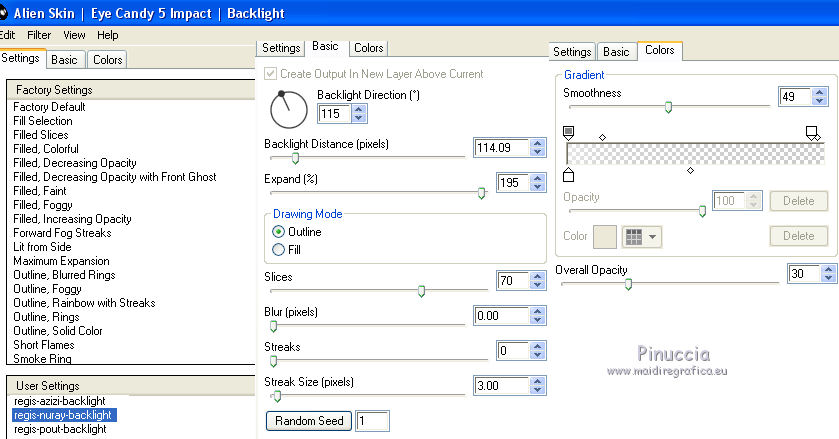Open Settings tab in middle panel
The width and height of the screenshot is (839, 439).
point(281,48)
